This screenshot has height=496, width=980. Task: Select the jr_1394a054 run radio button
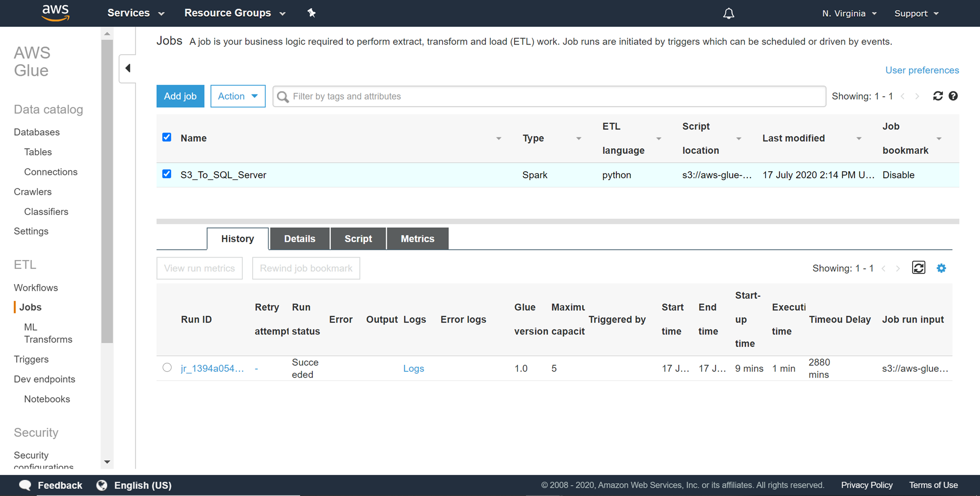[167, 368]
